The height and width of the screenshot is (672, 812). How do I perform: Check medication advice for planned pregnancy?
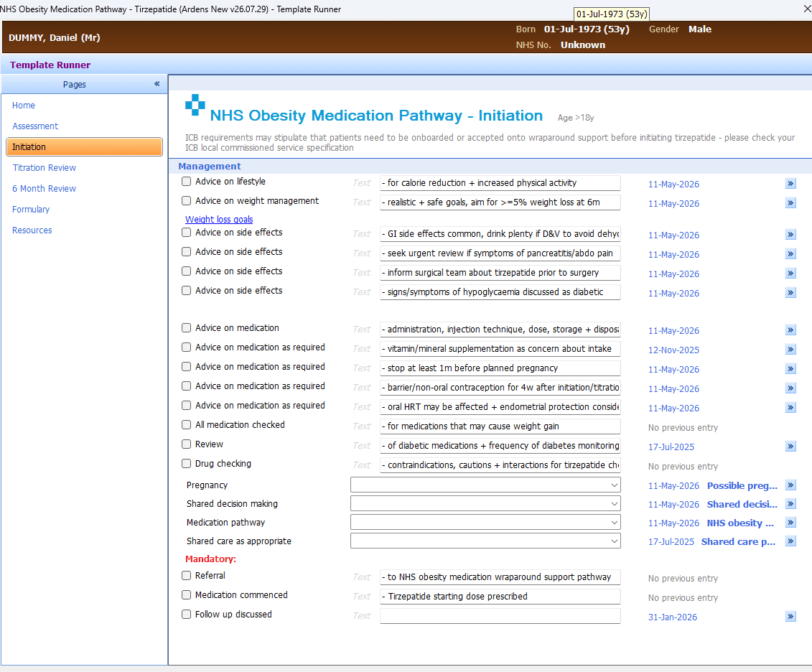[187, 367]
